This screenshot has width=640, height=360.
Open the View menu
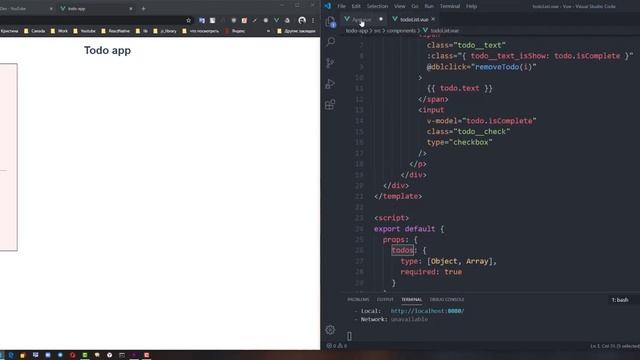coord(400,6)
